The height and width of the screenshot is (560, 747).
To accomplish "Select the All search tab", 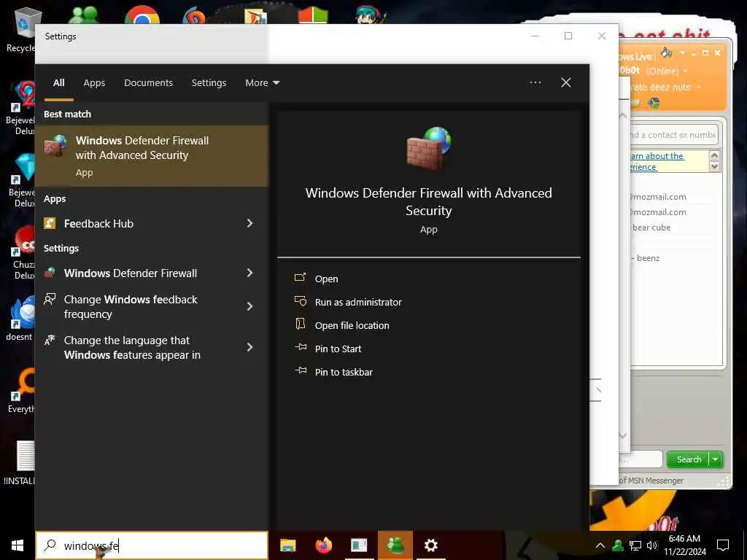I will click(x=58, y=83).
